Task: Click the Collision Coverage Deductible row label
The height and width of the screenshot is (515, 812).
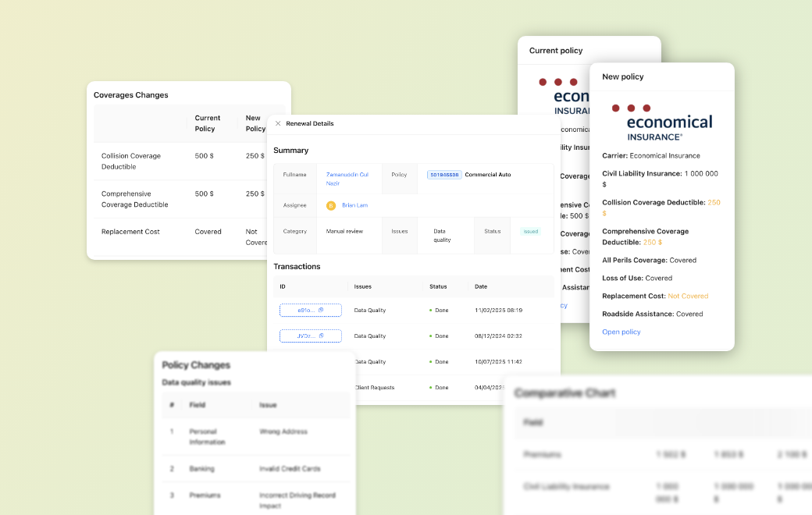Action: click(x=131, y=161)
